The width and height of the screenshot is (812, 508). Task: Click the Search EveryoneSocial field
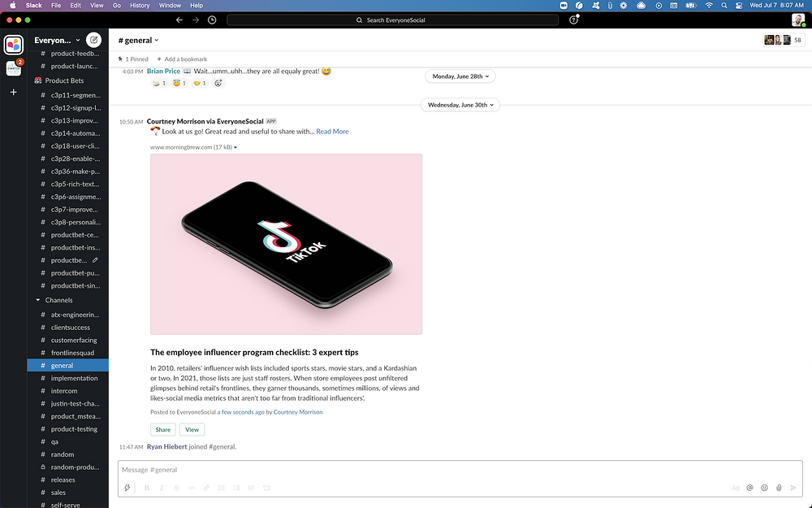392,20
